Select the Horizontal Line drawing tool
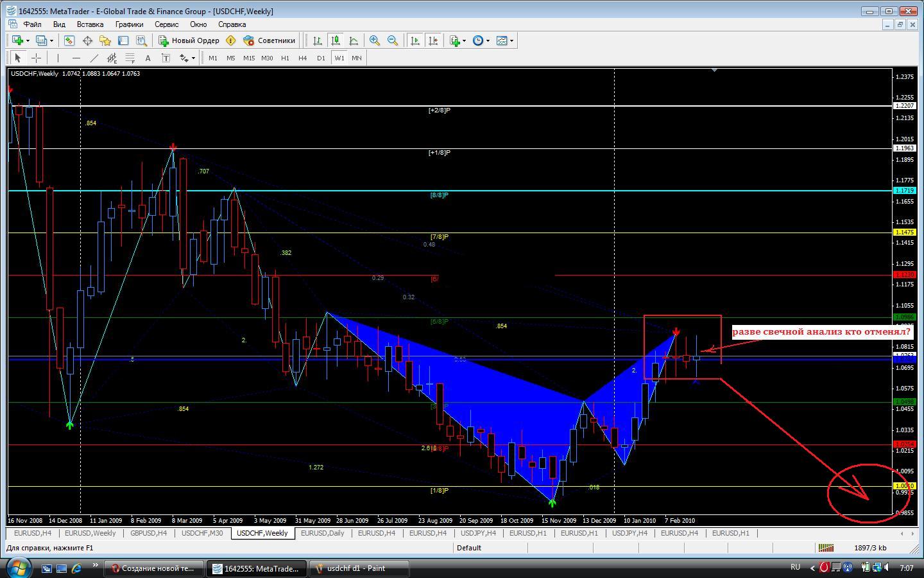Image resolution: width=924 pixels, height=578 pixels. coord(76,58)
